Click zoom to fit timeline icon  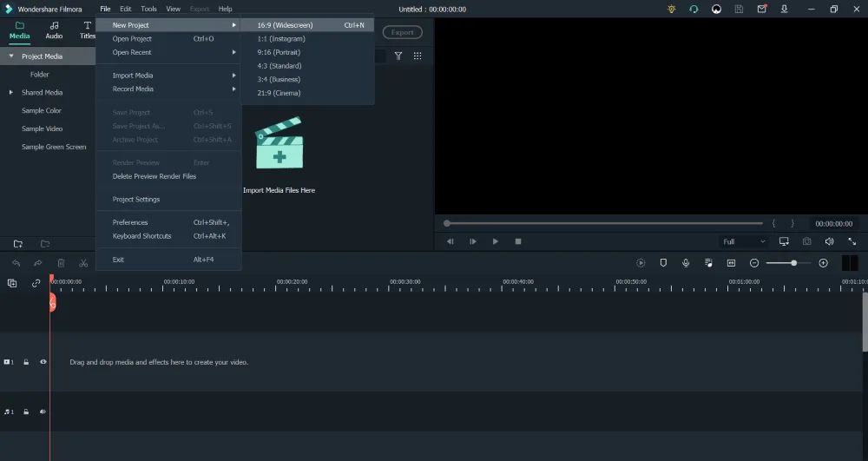(731, 263)
